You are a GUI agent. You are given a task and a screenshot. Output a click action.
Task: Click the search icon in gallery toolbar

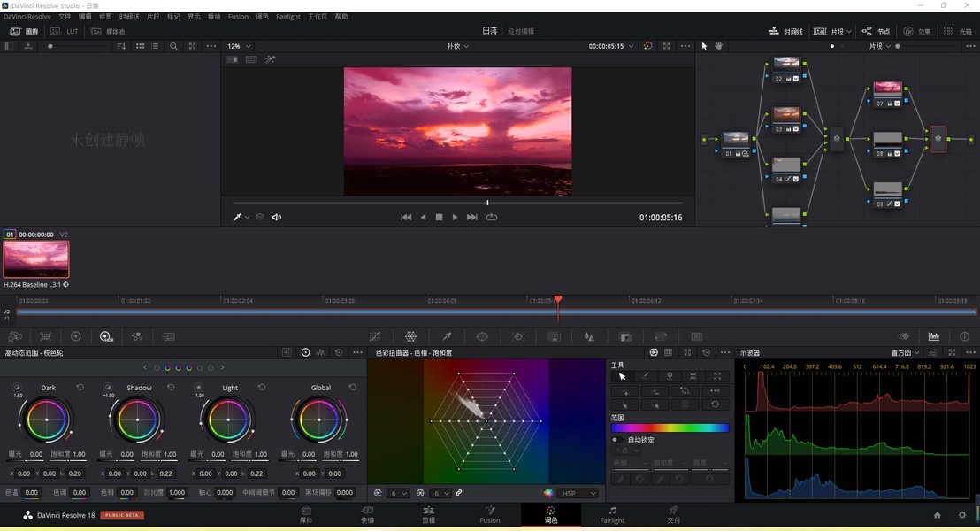click(x=173, y=46)
